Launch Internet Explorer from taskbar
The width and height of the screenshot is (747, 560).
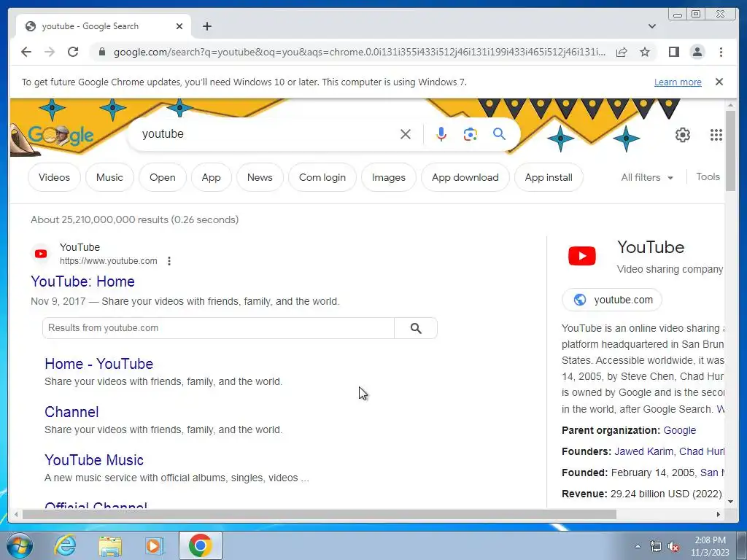click(65, 545)
